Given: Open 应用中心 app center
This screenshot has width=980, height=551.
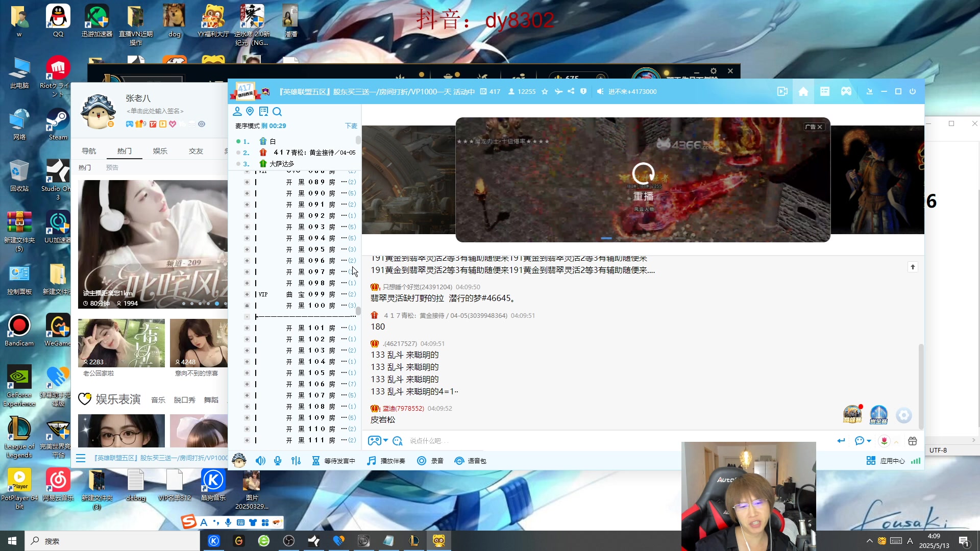Looking at the screenshot, I should tap(886, 461).
